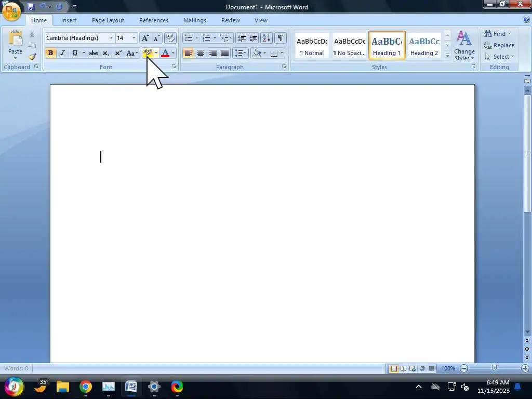Toggle Bold formatting
Screen dimensions: 532x399
point(50,53)
